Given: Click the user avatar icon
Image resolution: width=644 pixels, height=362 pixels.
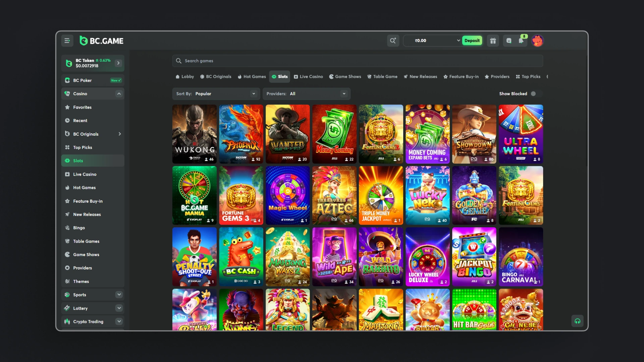Looking at the screenshot, I should click(537, 41).
